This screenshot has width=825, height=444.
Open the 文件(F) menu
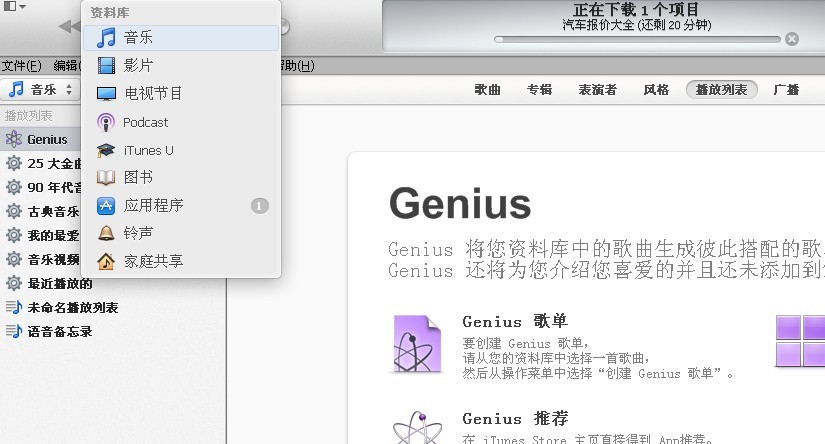coord(22,66)
